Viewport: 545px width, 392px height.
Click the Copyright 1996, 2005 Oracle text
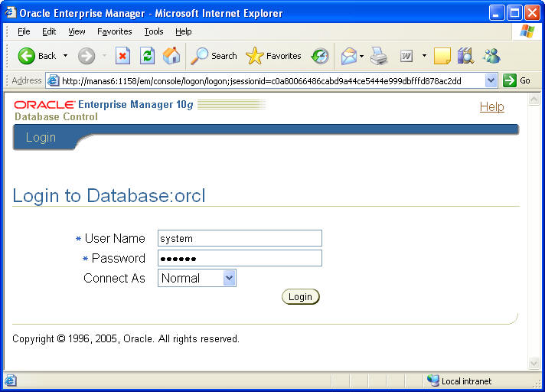pyautogui.click(x=126, y=338)
